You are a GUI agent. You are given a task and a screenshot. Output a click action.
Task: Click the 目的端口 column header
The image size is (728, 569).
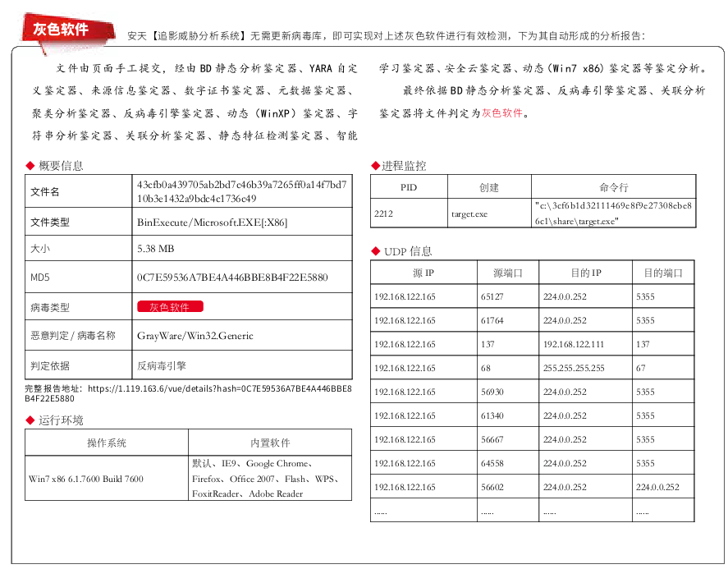[663, 273]
